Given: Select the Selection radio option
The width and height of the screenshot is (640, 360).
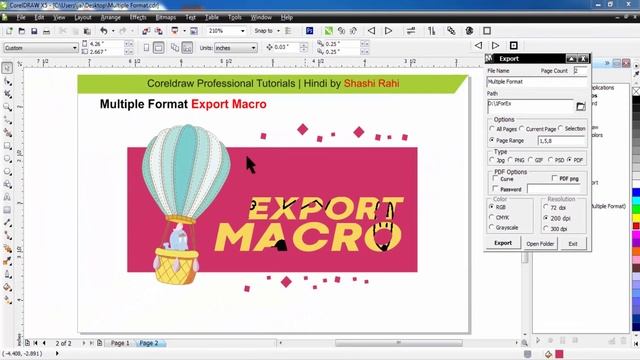Looking at the screenshot, I should [572, 129].
